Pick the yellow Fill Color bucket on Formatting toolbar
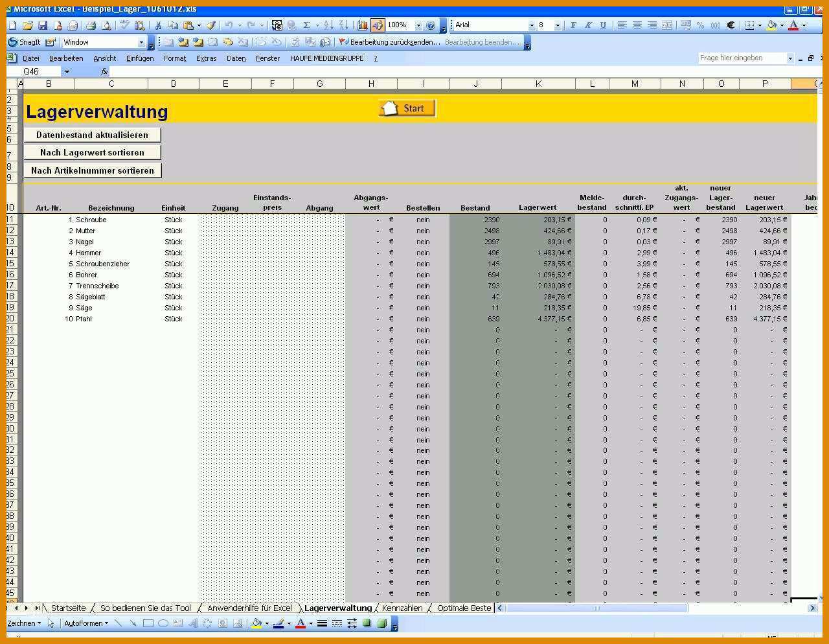Viewport: 829px width, 644px height. click(771, 25)
